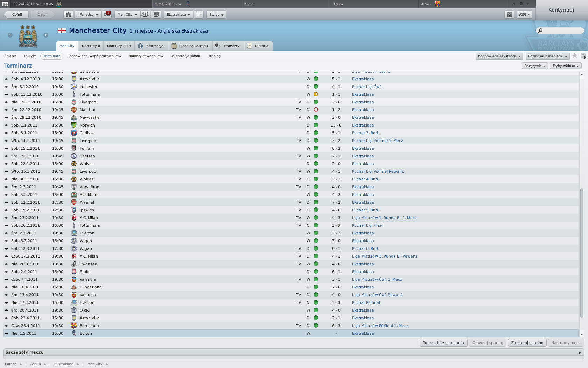Open the help question mark icon
Image resolution: width=588 pixels, height=368 pixels.
[x=509, y=14]
